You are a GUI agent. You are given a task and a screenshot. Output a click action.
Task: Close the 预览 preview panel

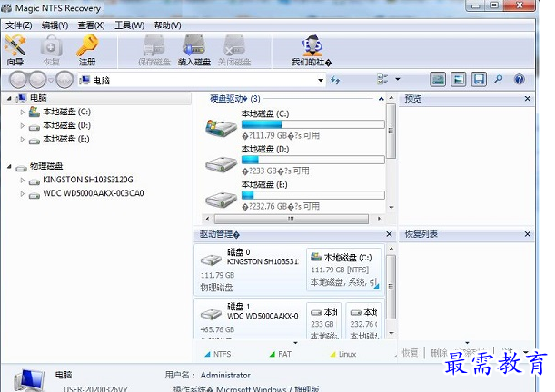pyautogui.click(x=528, y=99)
